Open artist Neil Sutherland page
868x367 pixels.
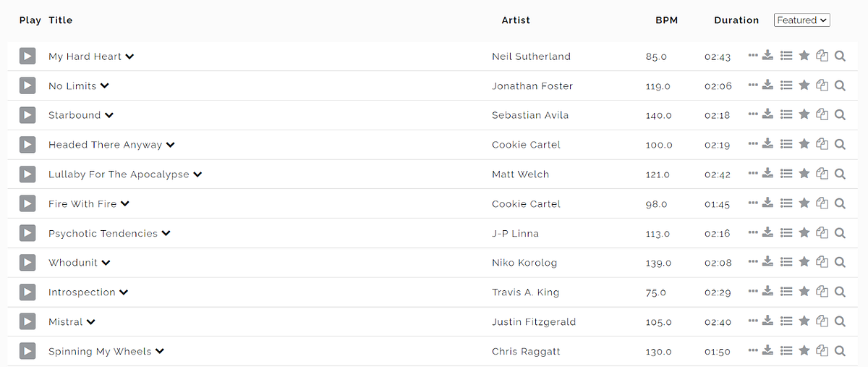point(531,56)
